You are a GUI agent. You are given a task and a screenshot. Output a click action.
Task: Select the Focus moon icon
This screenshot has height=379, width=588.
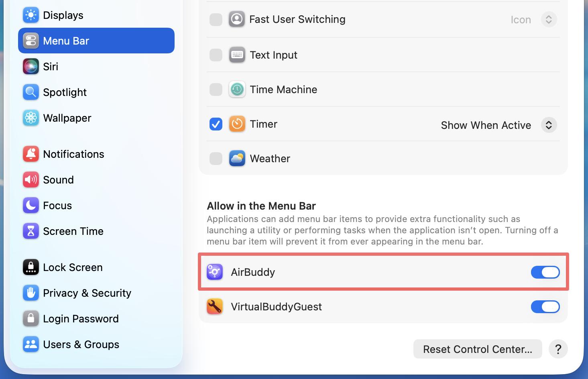pos(31,206)
